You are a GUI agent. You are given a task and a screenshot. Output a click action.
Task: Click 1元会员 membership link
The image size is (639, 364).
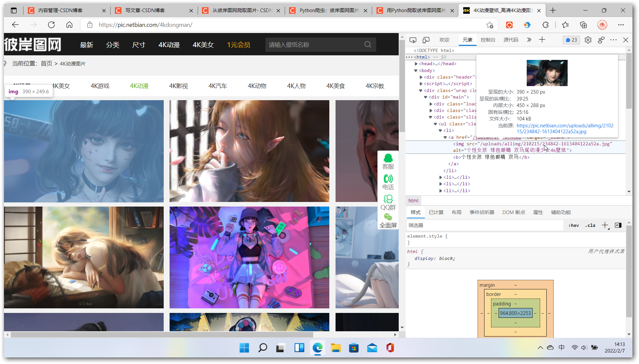(239, 45)
